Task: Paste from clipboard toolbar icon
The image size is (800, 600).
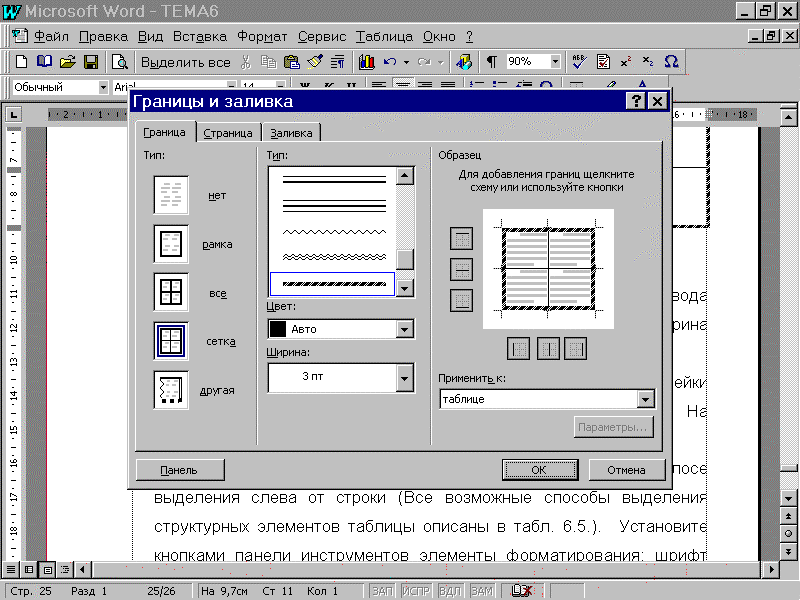Action: (291, 62)
